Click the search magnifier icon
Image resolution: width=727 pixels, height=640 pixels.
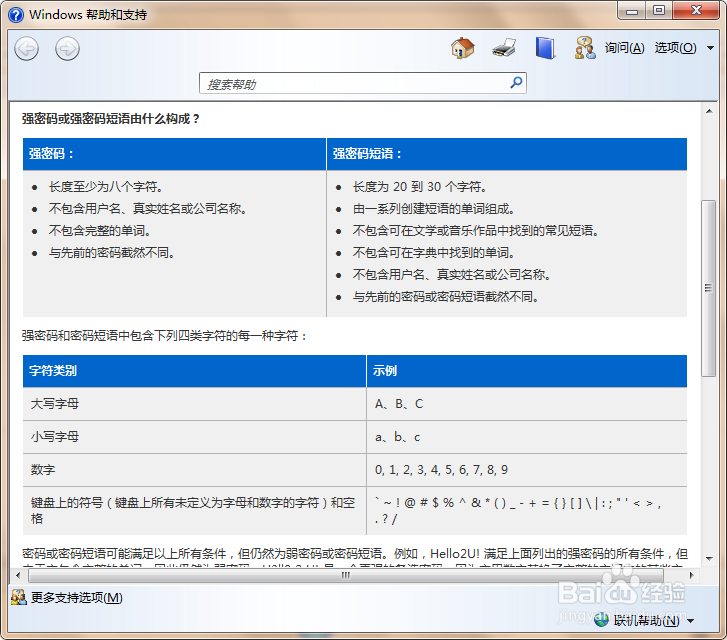coord(516,83)
